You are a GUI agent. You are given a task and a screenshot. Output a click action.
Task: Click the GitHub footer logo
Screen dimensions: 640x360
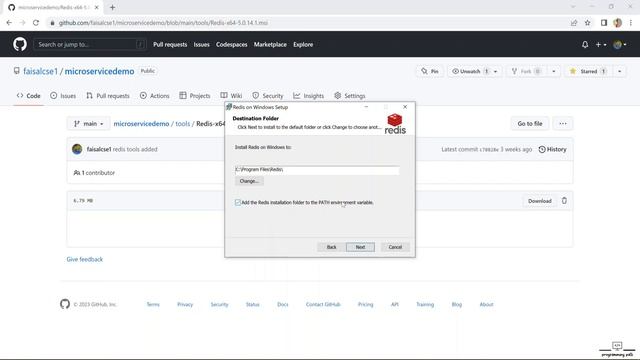tap(65, 304)
